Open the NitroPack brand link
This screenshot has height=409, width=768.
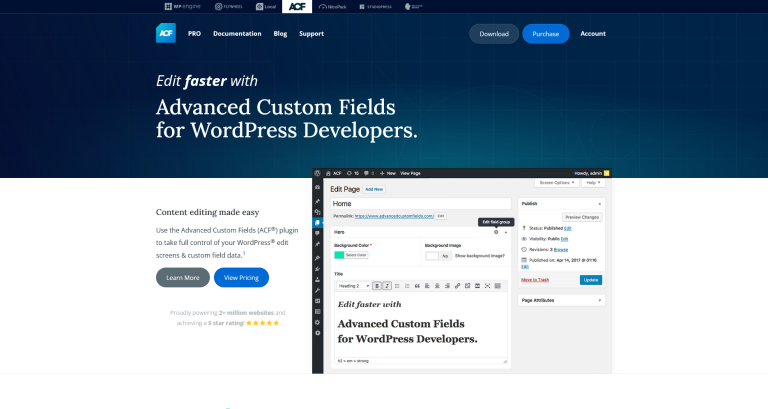pyautogui.click(x=333, y=6)
